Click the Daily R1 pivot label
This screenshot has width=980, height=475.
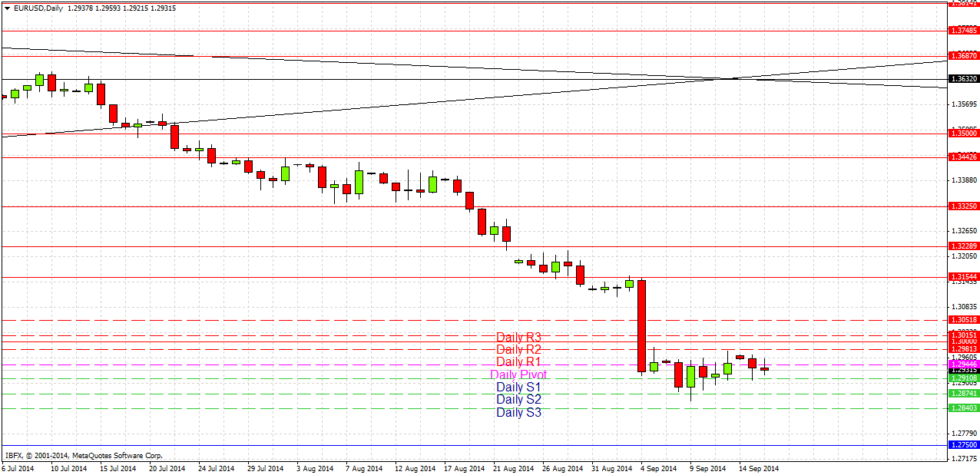tap(518, 361)
